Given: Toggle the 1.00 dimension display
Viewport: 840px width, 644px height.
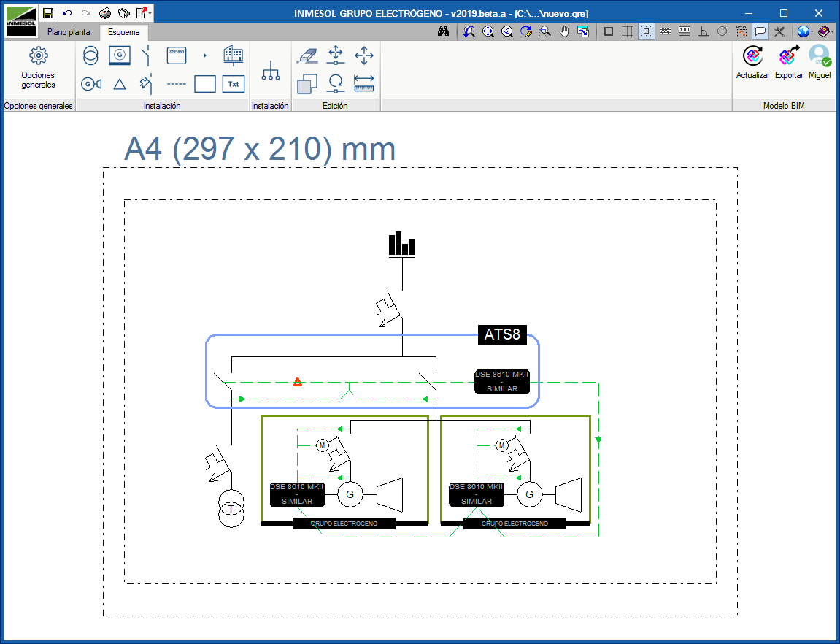Looking at the screenshot, I should click(685, 31).
